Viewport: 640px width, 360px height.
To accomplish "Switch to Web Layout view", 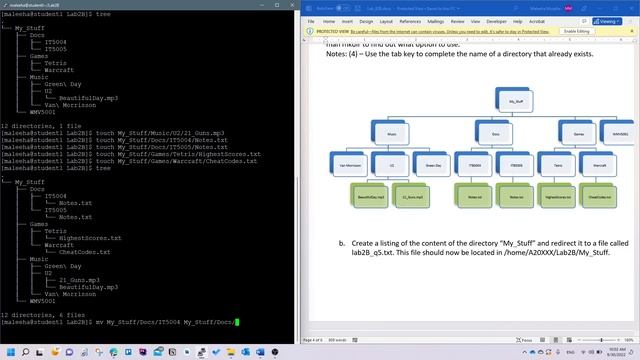I will click(569, 340).
